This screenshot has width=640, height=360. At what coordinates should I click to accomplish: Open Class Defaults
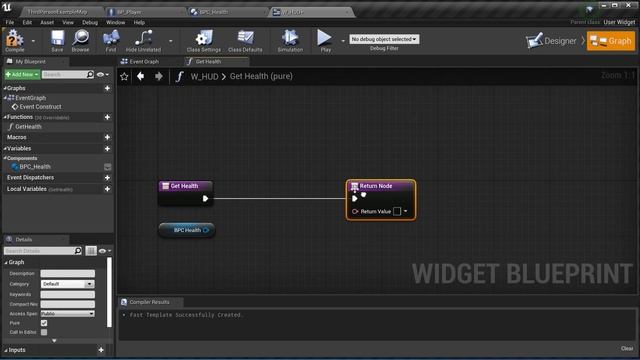click(x=245, y=40)
